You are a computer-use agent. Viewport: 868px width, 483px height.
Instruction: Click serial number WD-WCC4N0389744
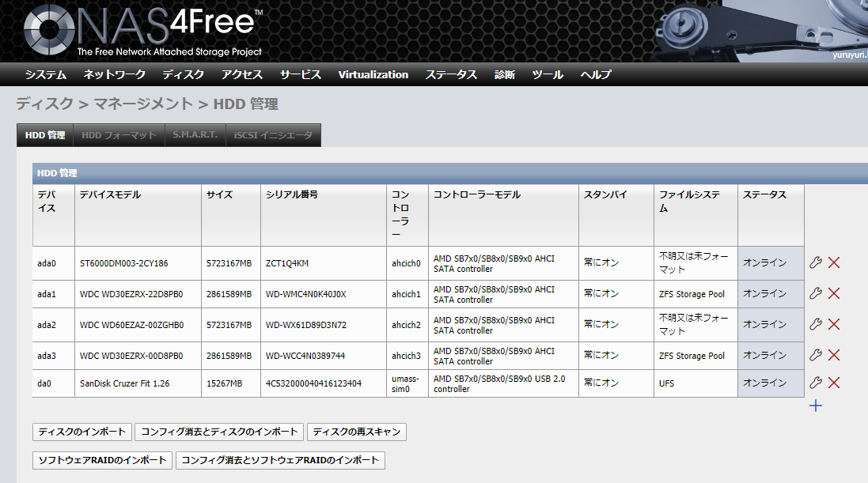pos(305,356)
